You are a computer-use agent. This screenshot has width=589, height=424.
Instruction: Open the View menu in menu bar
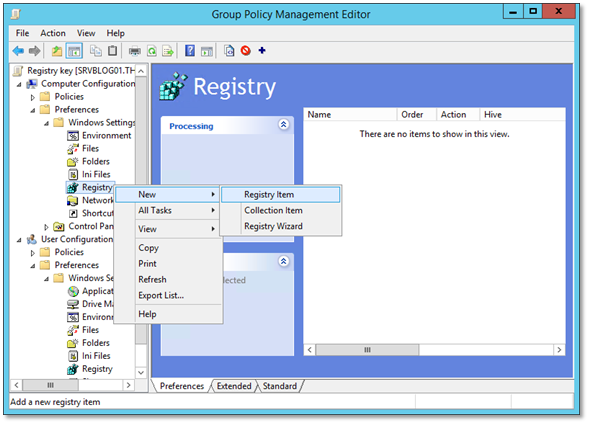click(86, 33)
